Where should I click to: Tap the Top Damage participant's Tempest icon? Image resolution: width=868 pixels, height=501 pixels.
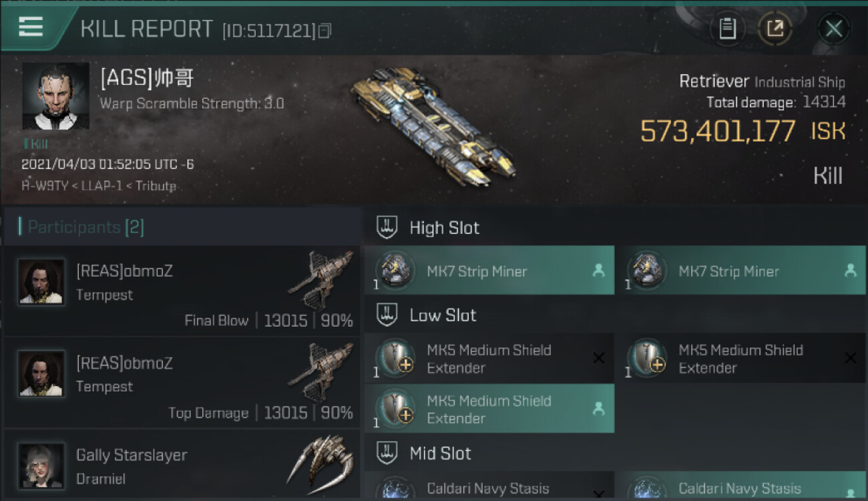tap(322, 373)
